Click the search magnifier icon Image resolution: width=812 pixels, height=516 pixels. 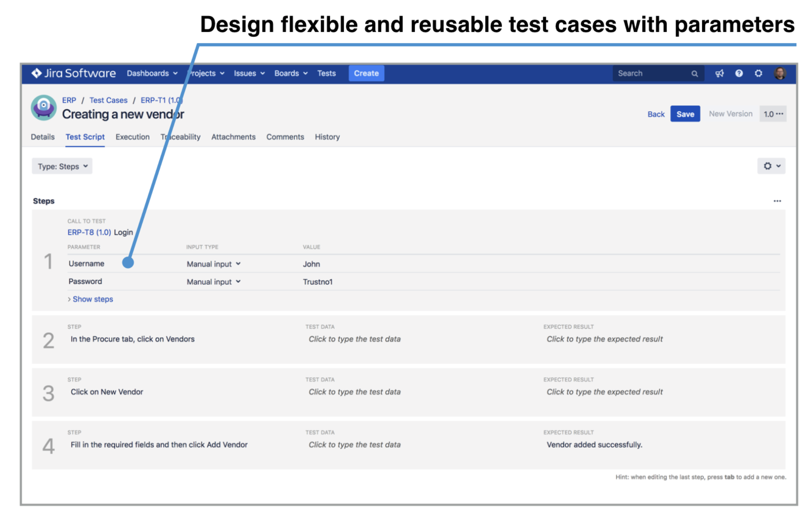point(694,74)
